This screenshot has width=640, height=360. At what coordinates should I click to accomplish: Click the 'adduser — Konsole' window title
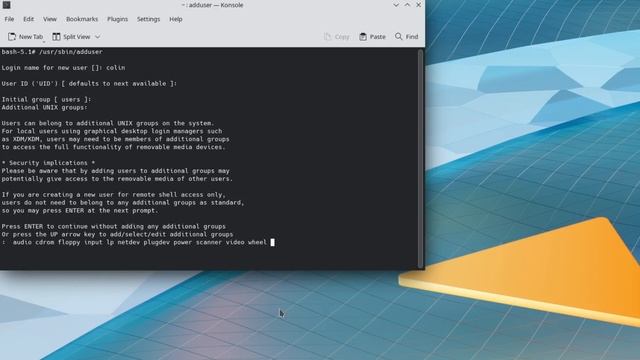pyautogui.click(x=213, y=5)
